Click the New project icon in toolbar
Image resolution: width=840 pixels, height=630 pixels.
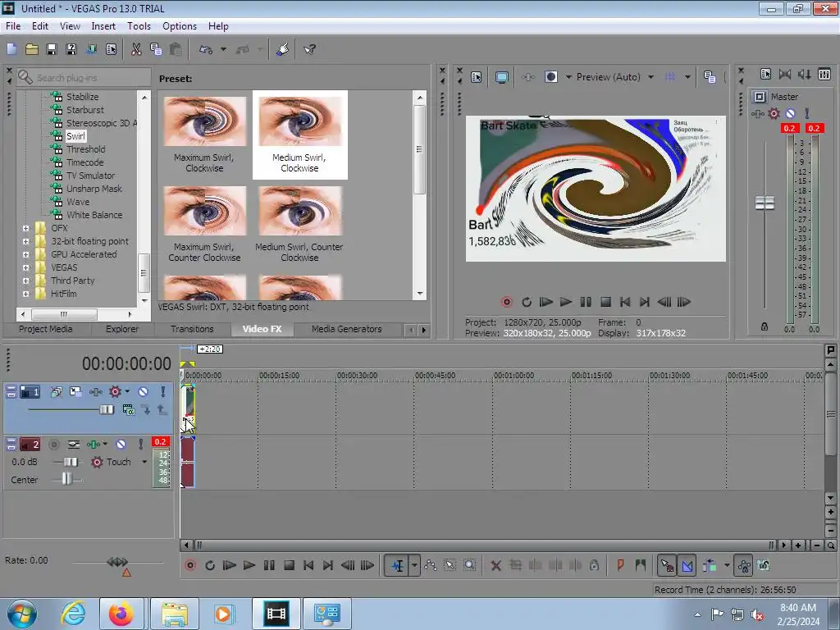coord(11,49)
